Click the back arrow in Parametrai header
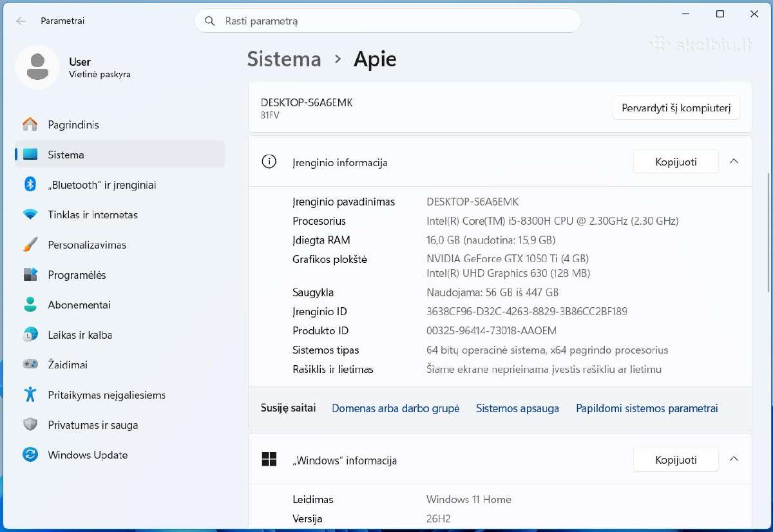The height and width of the screenshot is (532, 773). (x=21, y=21)
